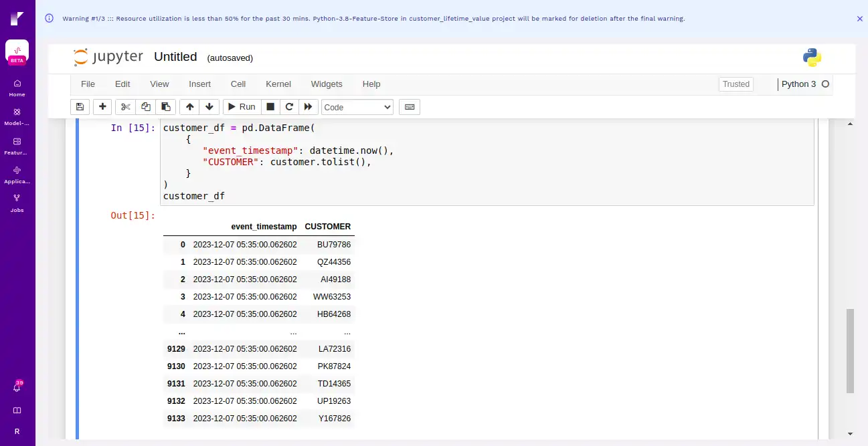Go to Home in the sidebar
The height and width of the screenshot is (446, 868).
(17, 88)
